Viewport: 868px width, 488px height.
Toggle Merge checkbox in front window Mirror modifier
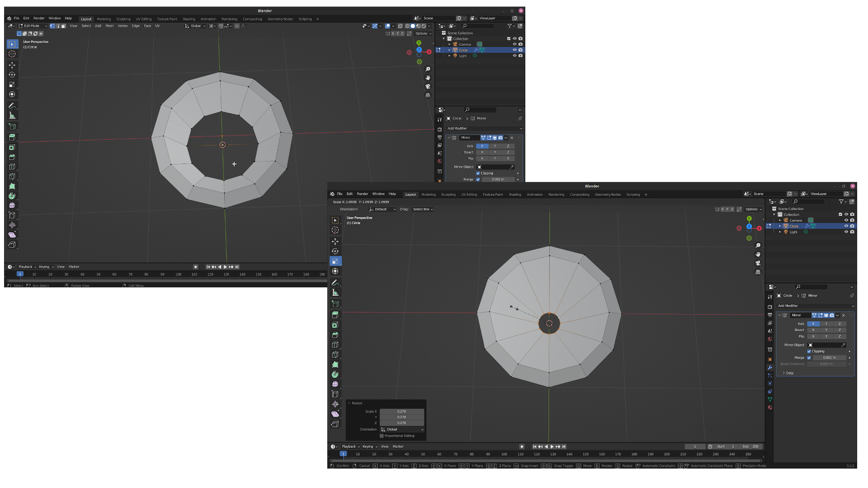click(x=809, y=357)
